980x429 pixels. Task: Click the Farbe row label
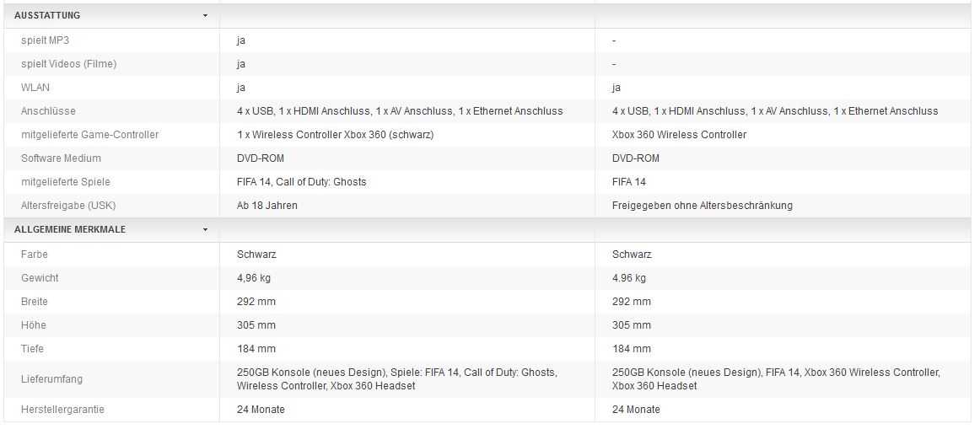click(35, 255)
